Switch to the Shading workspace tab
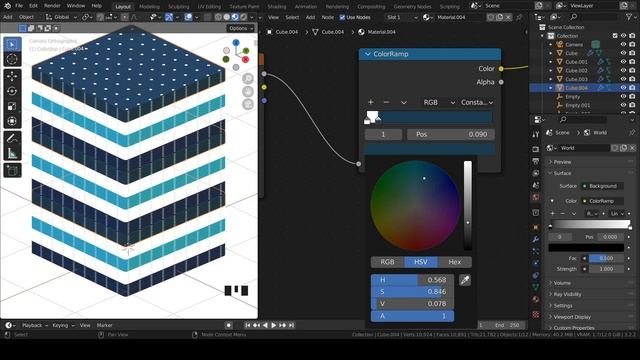The width and height of the screenshot is (640, 360). point(277,7)
